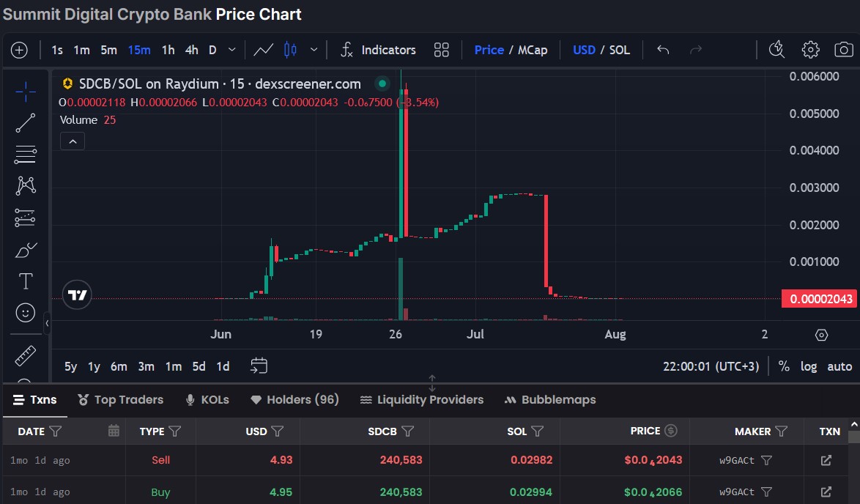Select the brush drawing tool
Screen dimensions: 860x504
point(25,250)
